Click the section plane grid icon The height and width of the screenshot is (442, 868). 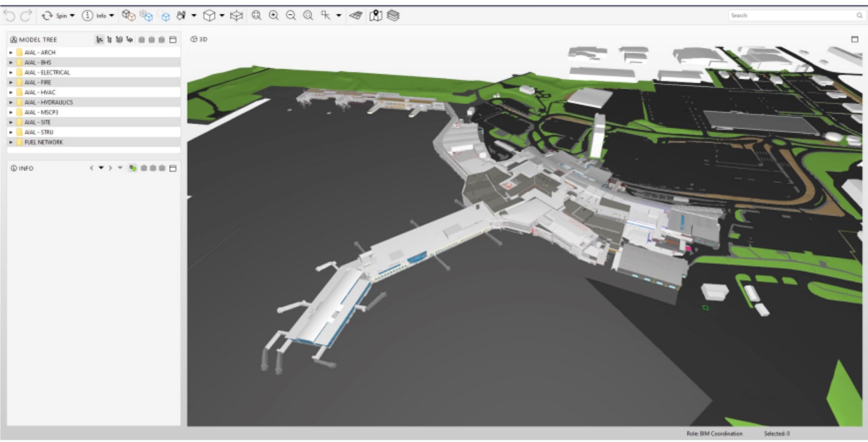point(356,16)
